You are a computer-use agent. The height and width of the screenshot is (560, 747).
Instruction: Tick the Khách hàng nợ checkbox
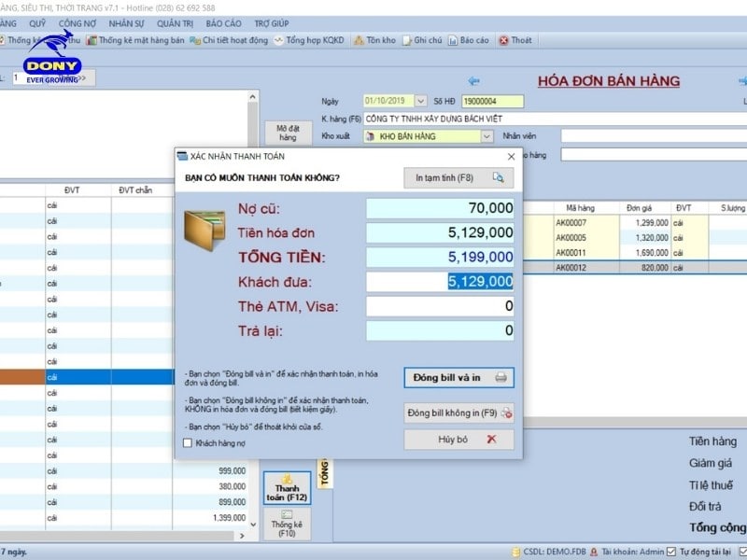188,442
